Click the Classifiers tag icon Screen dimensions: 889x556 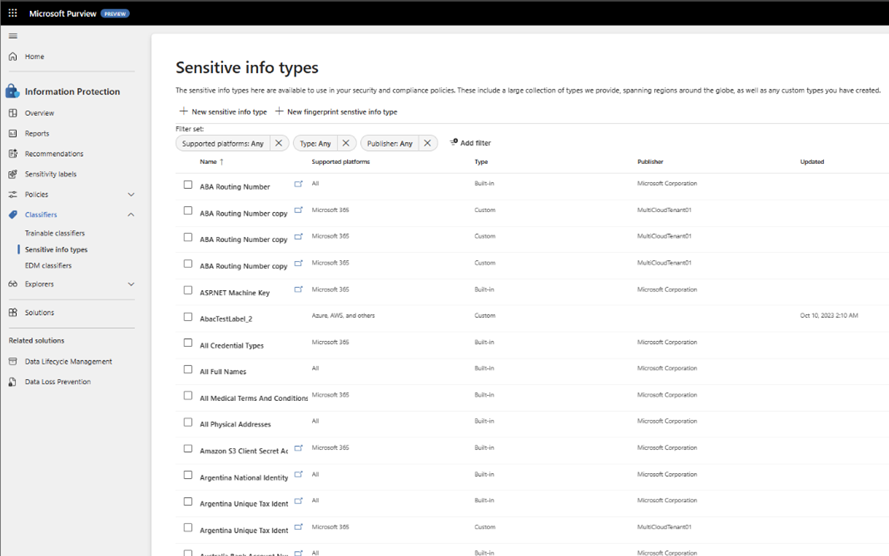(13, 215)
